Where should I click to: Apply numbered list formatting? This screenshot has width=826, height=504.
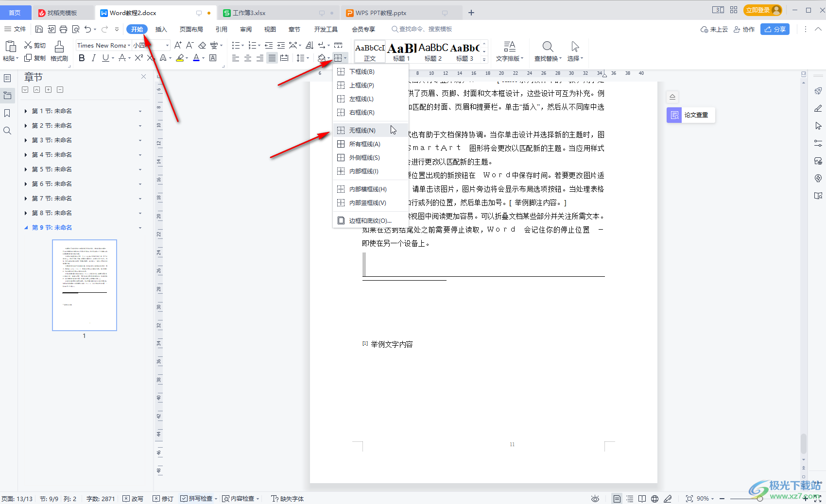click(252, 45)
